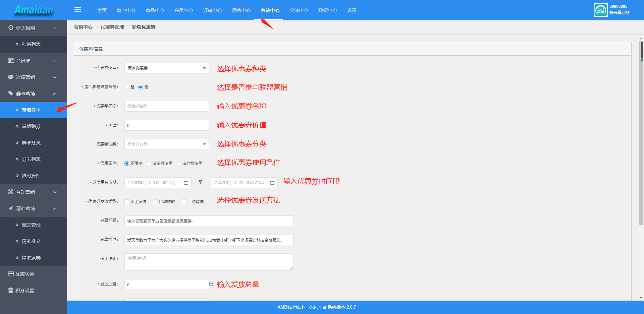The height and width of the screenshot is (314, 644).
Task: Go to 新增券卡 in sidebar
Action: (x=34, y=110)
